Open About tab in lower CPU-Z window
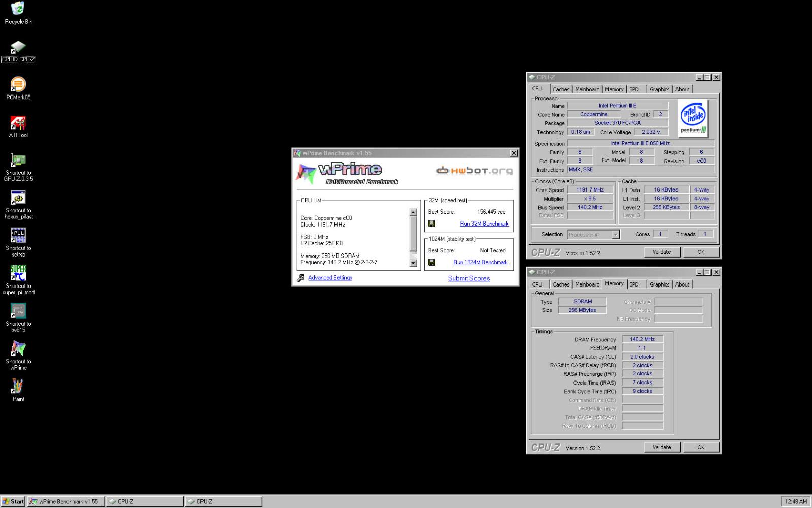This screenshot has width=812, height=508. tap(682, 284)
